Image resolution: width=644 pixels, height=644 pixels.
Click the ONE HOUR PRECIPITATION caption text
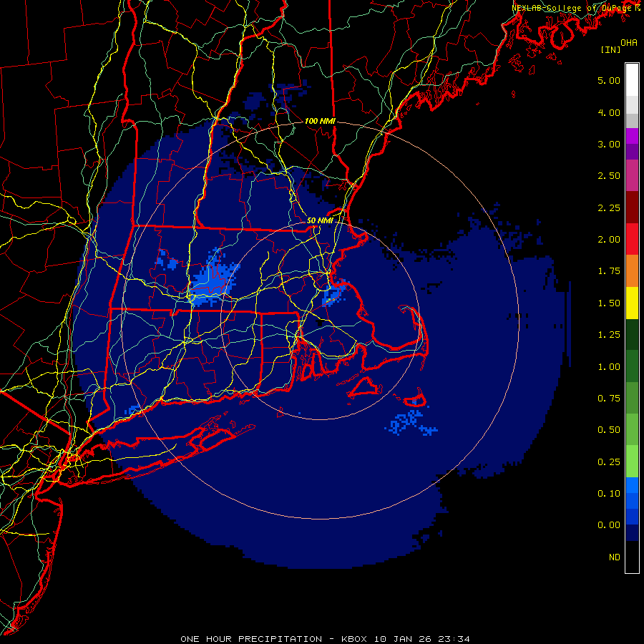(x=251, y=639)
